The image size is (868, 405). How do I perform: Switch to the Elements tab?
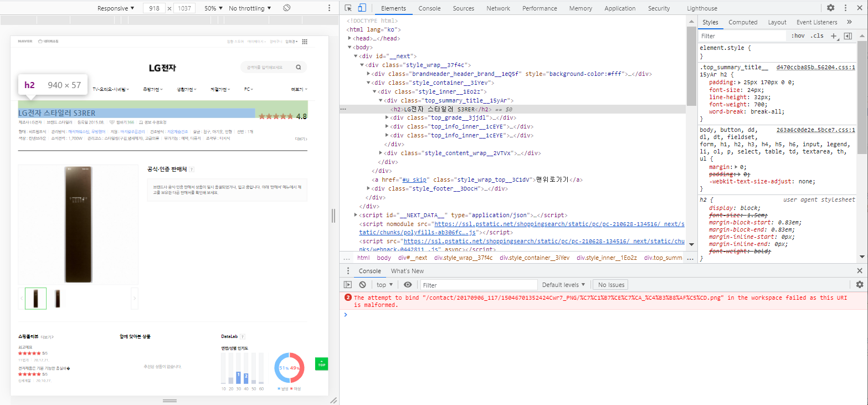393,8
